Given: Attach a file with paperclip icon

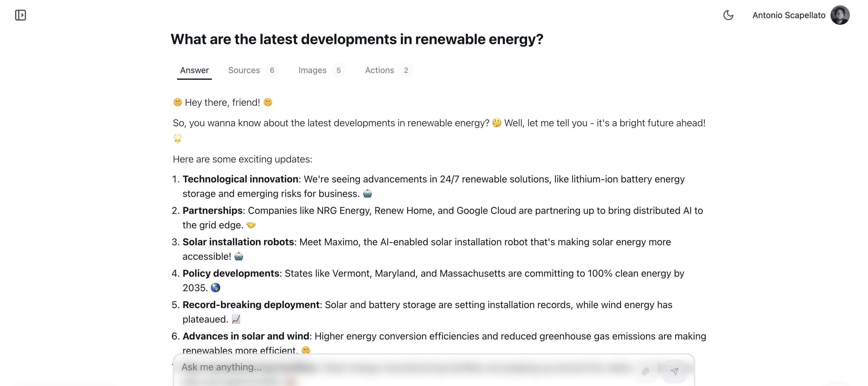Looking at the screenshot, I should pos(645,371).
